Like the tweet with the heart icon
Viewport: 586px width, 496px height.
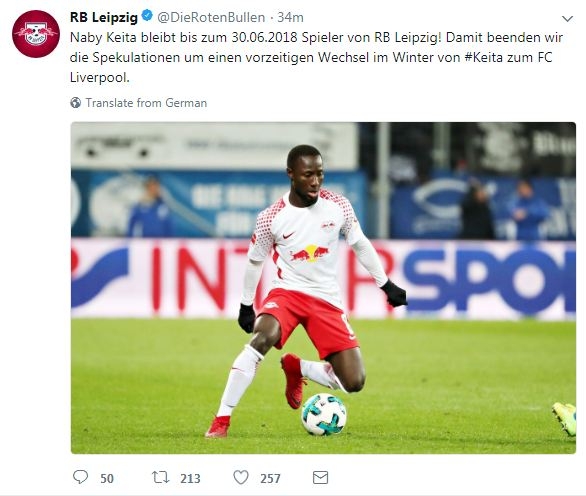[241, 477]
